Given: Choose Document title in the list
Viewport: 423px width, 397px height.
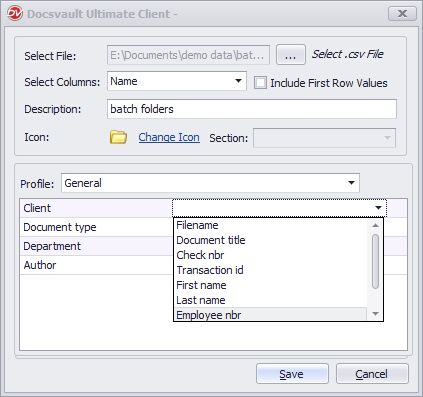Looking at the screenshot, I should click(270, 240).
